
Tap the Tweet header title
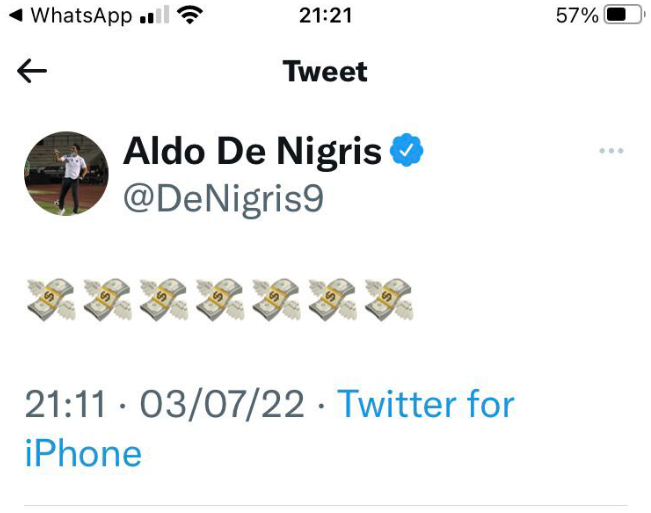point(325,72)
